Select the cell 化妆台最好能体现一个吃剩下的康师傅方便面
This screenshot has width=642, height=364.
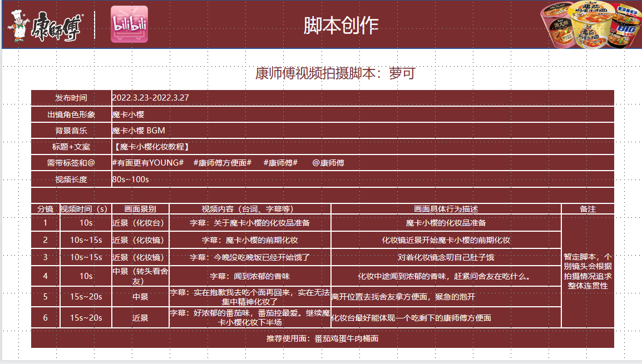point(446,318)
